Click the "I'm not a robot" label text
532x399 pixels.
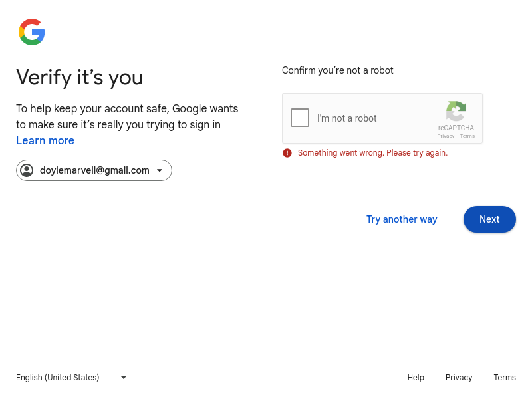(x=346, y=118)
